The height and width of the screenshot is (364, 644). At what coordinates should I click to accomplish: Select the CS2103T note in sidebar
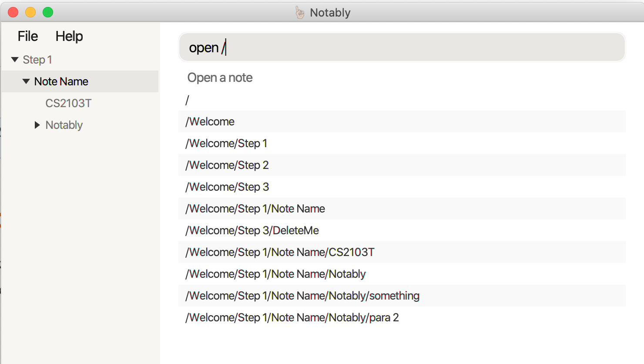(68, 103)
